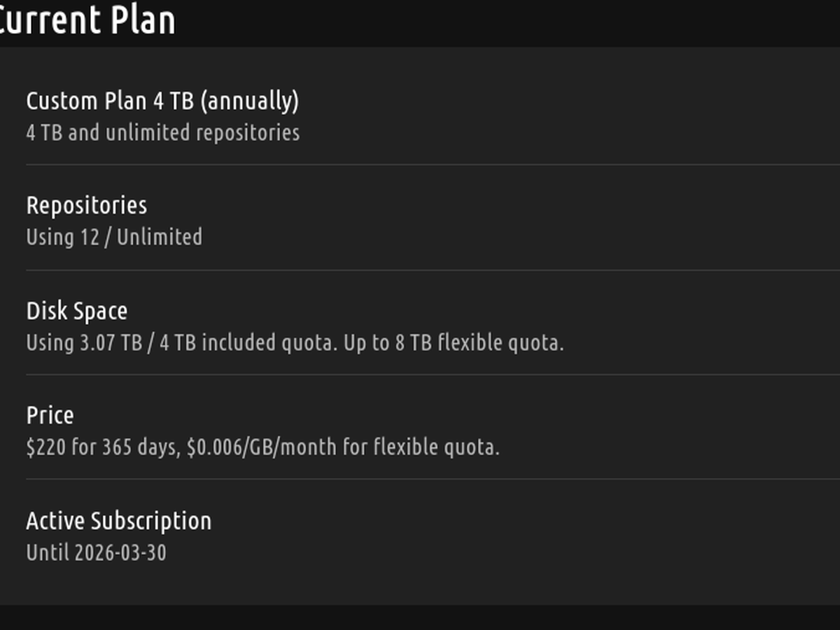Click the divider line above Repositories

pos(420,164)
